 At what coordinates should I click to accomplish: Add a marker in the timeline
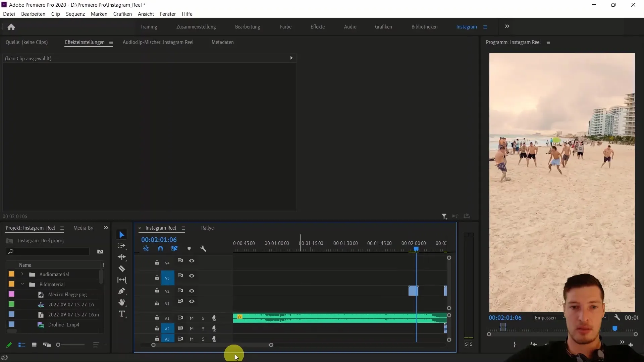pos(189,249)
